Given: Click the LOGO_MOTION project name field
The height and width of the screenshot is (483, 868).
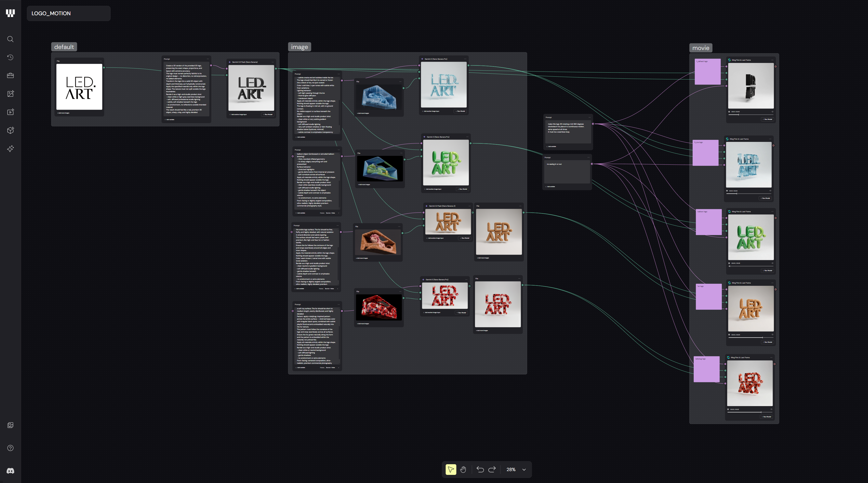Looking at the screenshot, I should [69, 13].
